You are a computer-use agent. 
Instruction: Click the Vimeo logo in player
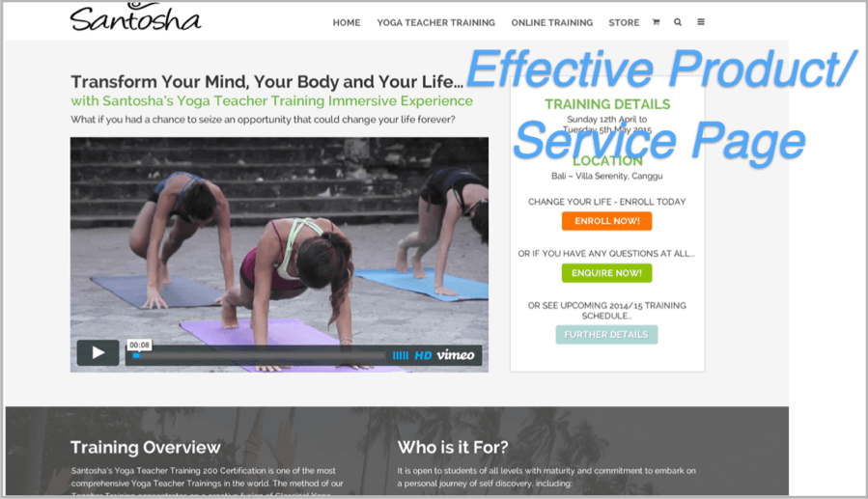point(456,355)
